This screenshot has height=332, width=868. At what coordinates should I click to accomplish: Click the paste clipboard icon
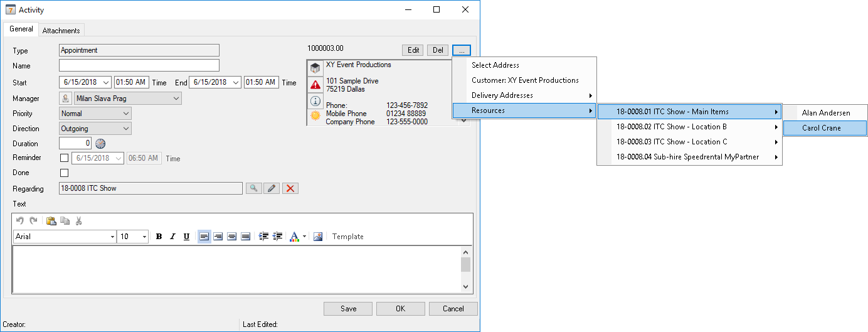[51, 221]
